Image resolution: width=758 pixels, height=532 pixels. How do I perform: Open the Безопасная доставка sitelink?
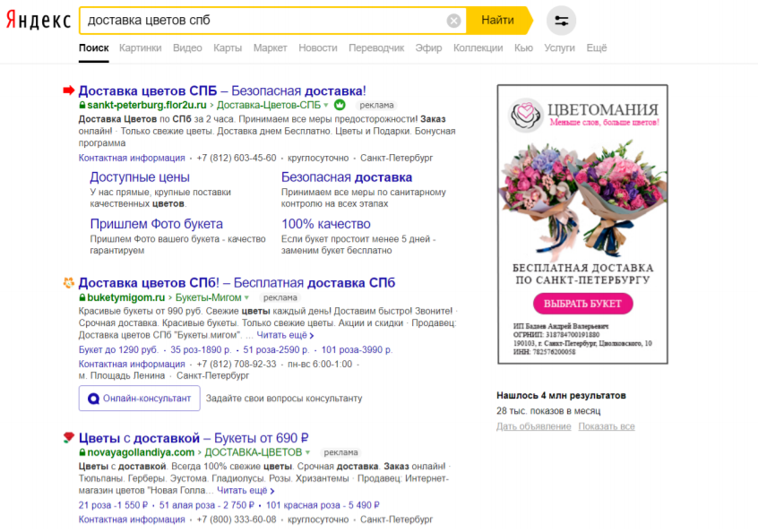(347, 176)
